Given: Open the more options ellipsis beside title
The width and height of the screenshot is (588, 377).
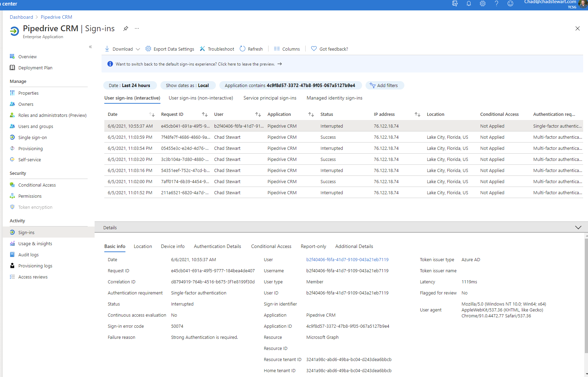Looking at the screenshot, I should coord(137,28).
